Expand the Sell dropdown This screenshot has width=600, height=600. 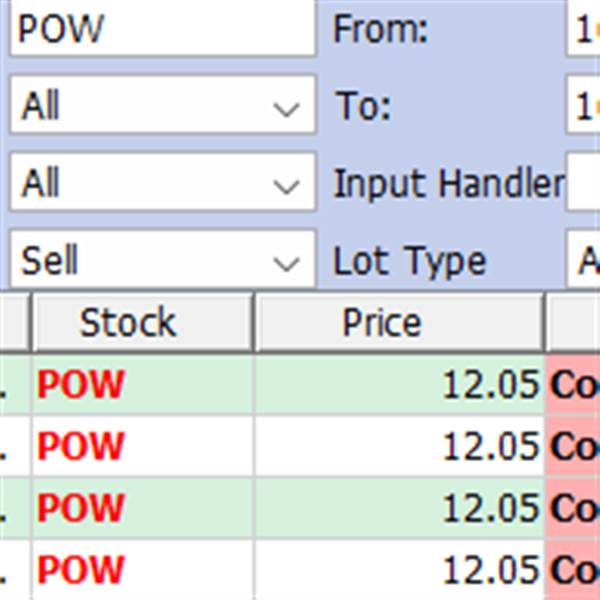tap(162, 261)
